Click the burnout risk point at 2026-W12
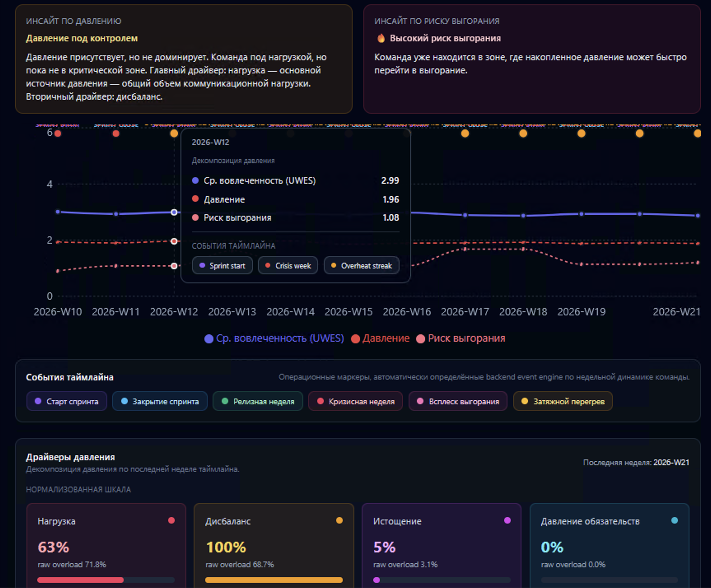 [x=174, y=266]
